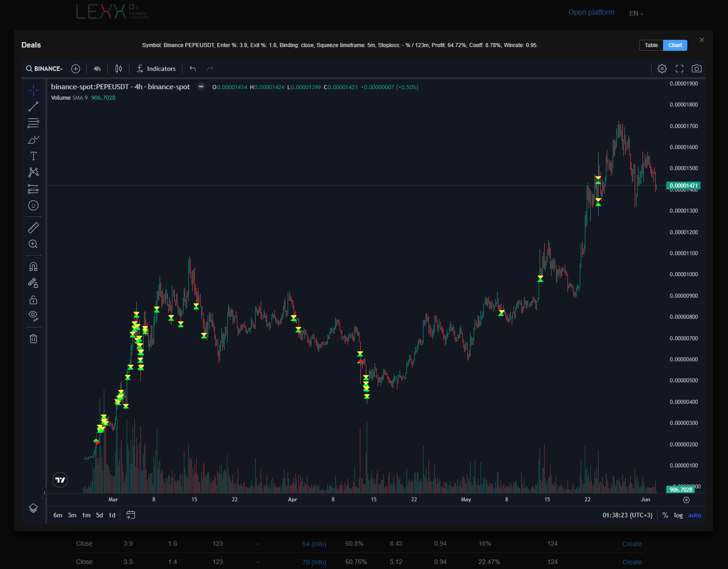728x569 pixels.
Task: Toggle percent scale mode
Action: coord(665,515)
